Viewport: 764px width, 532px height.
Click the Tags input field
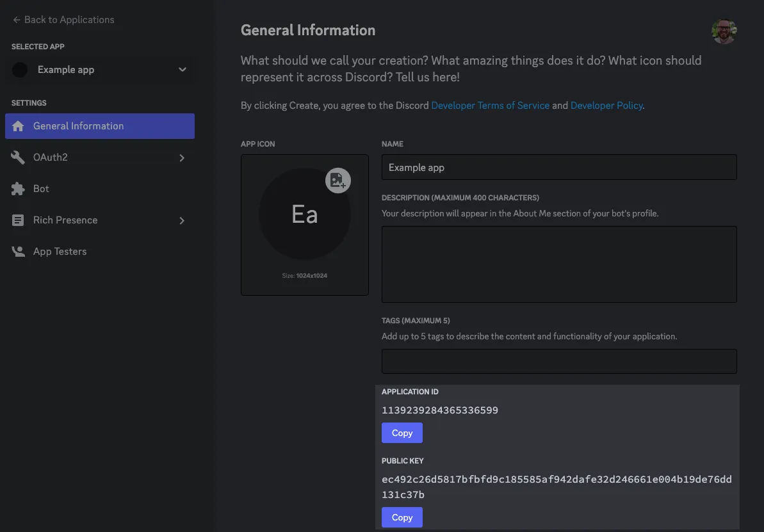click(558, 361)
